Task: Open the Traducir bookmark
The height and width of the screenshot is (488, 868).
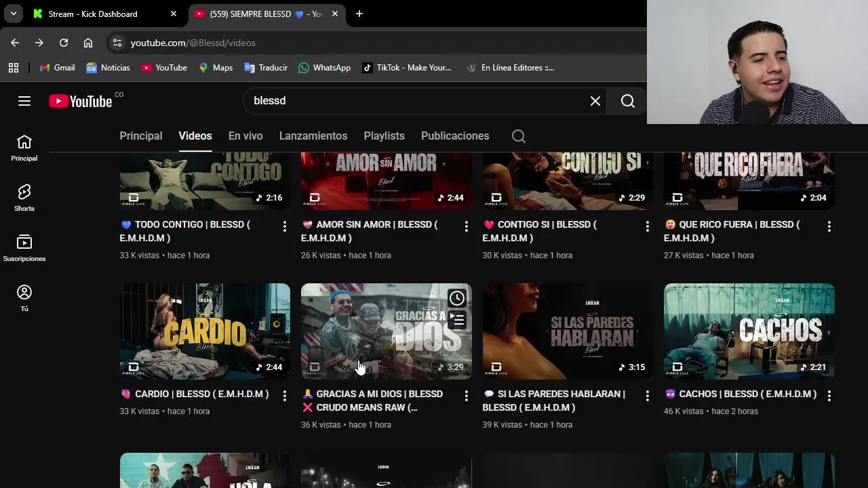Action: pos(266,68)
